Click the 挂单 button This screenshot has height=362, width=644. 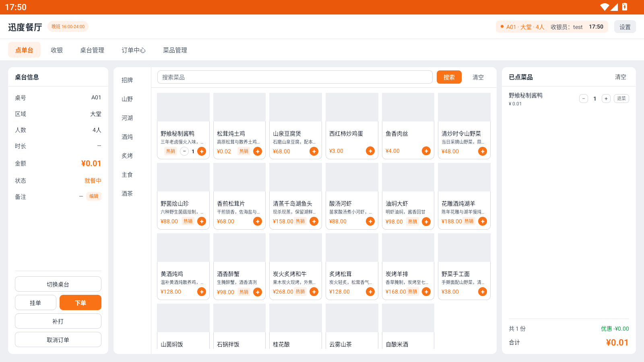click(x=35, y=302)
